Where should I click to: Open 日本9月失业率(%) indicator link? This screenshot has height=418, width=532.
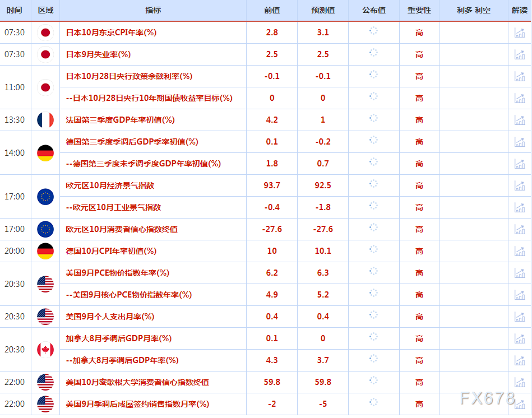[x=98, y=54]
